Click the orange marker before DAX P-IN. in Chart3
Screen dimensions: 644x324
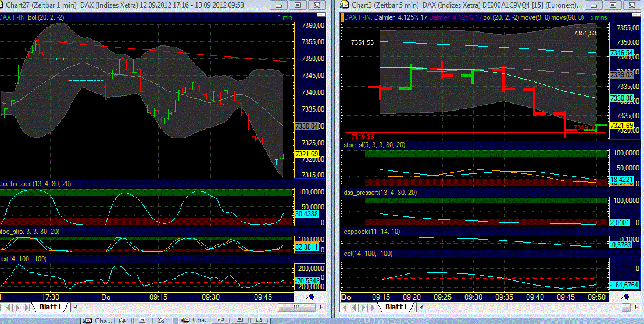(x=342, y=17)
